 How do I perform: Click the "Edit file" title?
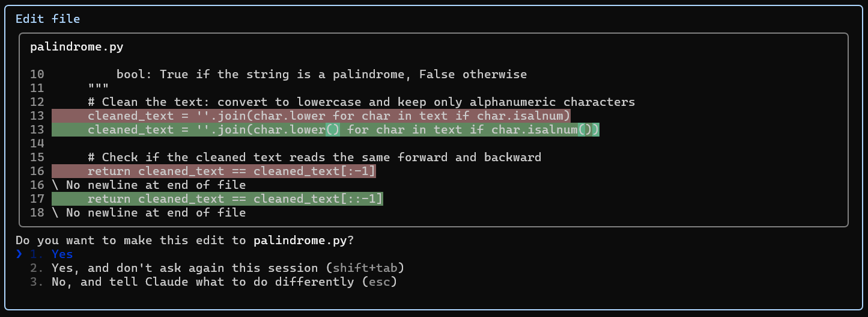tap(47, 19)
